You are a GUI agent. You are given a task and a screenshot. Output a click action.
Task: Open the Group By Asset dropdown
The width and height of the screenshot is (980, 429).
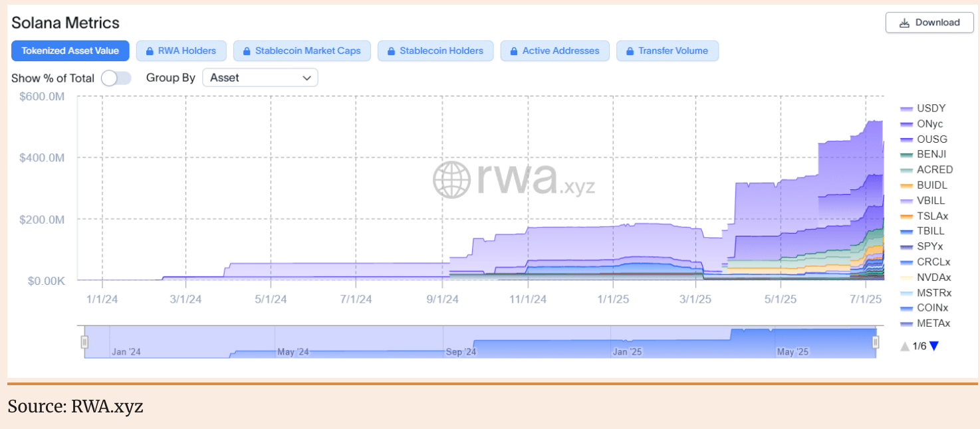coord(260,78)
